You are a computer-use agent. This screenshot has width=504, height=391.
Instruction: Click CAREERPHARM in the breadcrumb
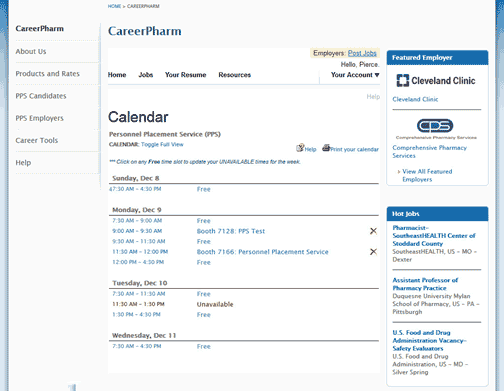[143, 6]
